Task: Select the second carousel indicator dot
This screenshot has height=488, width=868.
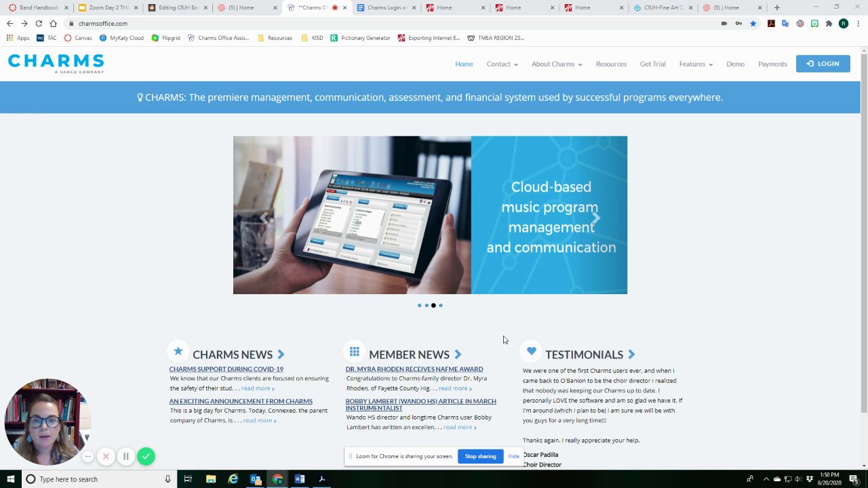Action: (426, 306)
